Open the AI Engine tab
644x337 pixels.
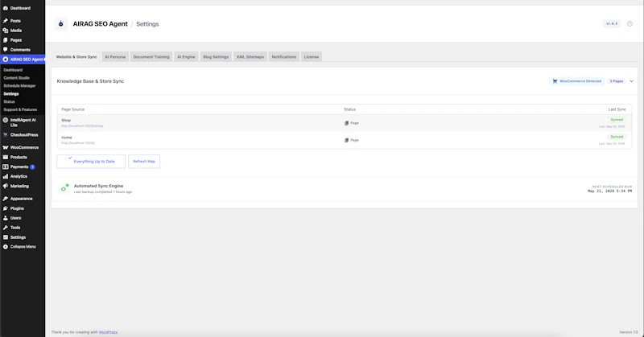[186, 57]
